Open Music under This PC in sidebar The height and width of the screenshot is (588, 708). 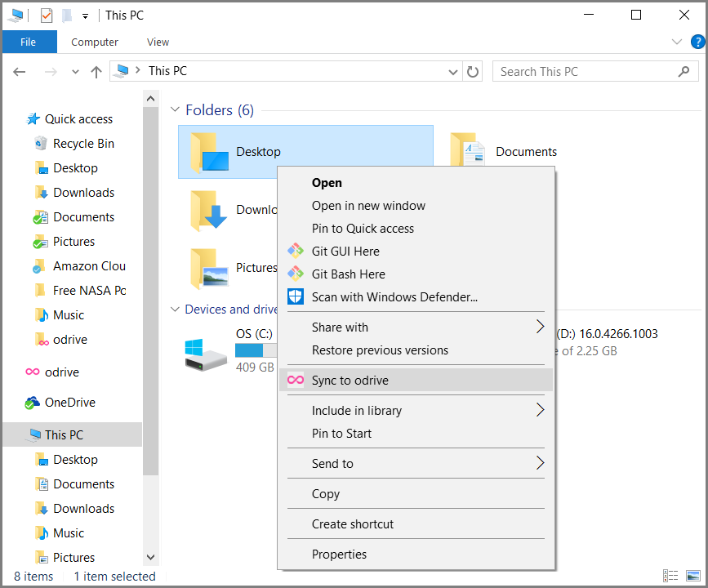click(x=68, y=533)
